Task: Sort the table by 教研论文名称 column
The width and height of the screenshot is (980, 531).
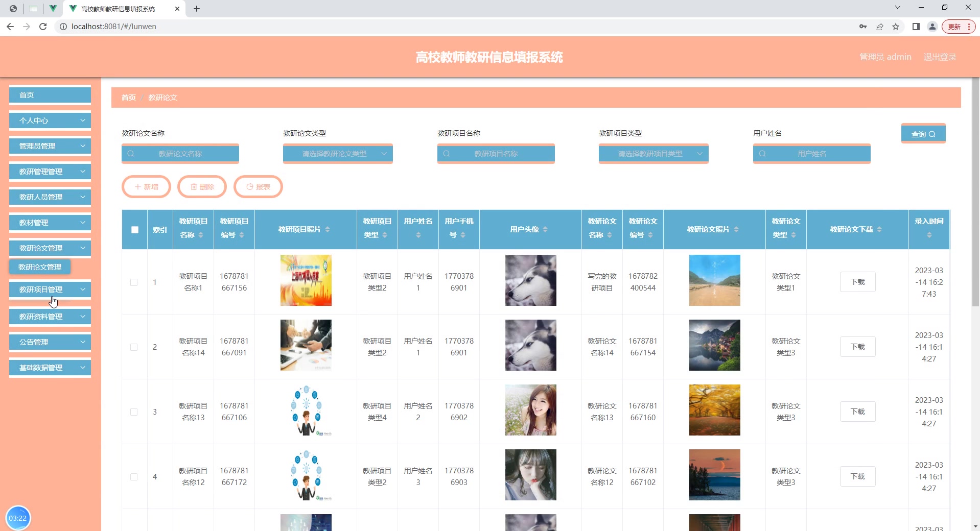Action: (x=610, y=235)
